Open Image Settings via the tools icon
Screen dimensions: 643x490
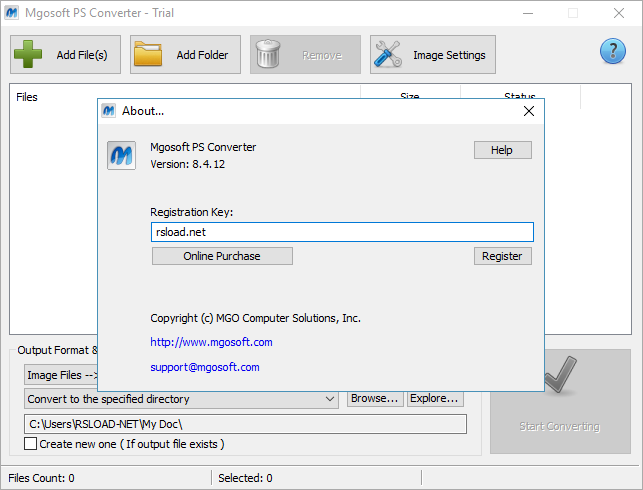point(388,54)
